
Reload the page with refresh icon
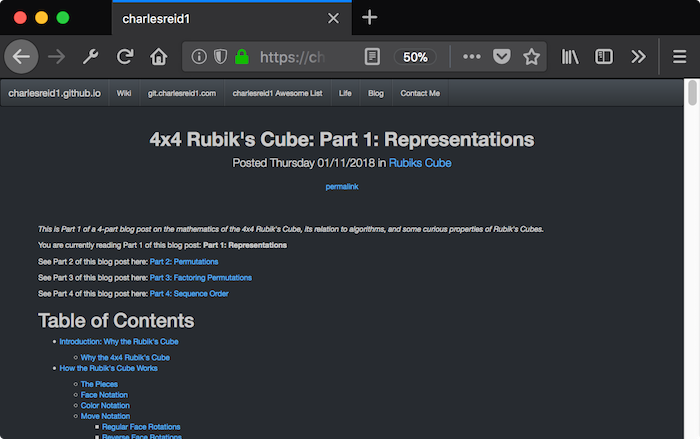point(125,57)
